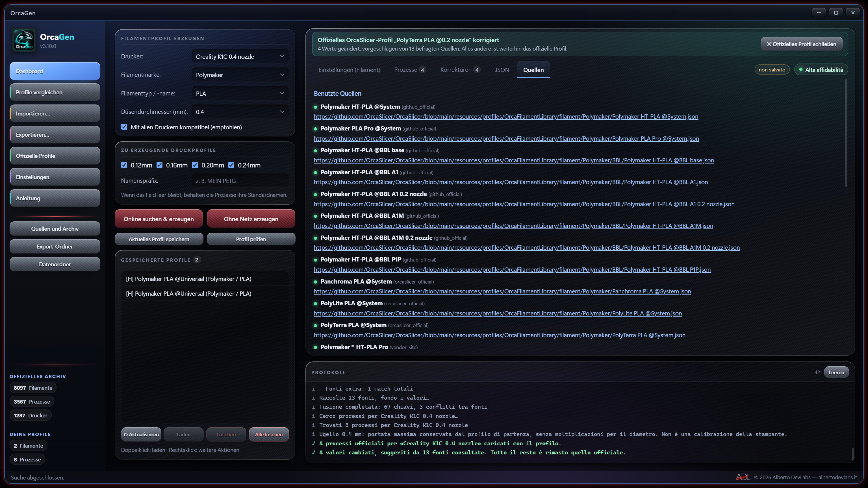This screenshot has width=868, height=488.
Task: Open Profile vergleichen in sidebar
Action: 55,92
